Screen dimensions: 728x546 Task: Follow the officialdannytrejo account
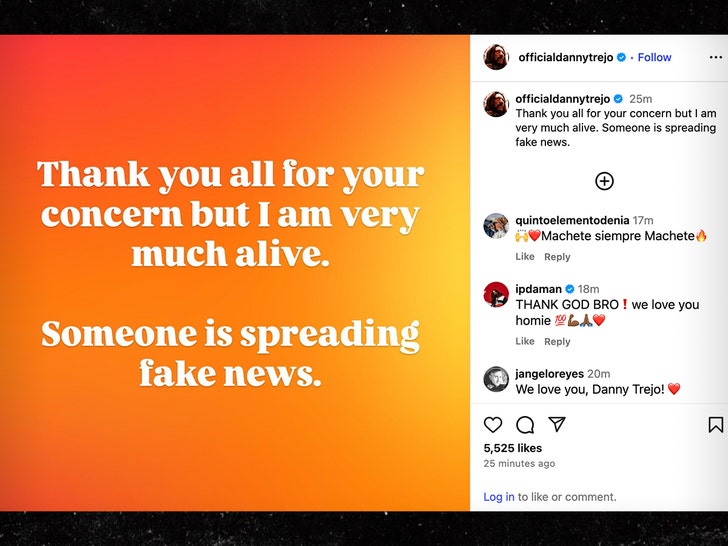tap(655, 58)
